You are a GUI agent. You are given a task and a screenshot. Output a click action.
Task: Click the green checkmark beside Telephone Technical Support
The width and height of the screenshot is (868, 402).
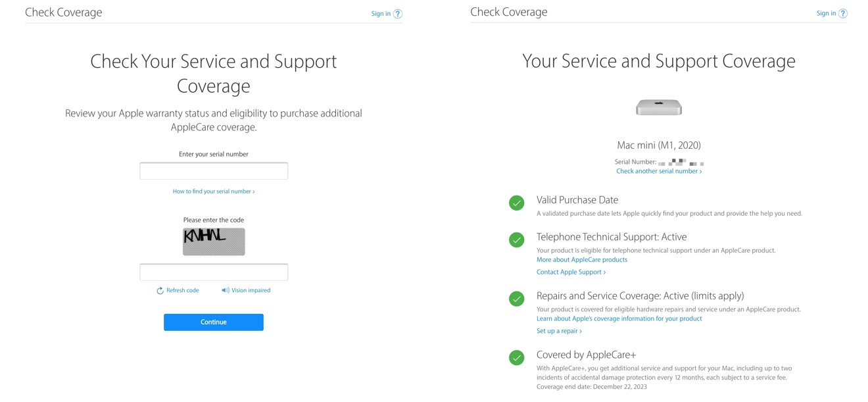click(517, 240)
